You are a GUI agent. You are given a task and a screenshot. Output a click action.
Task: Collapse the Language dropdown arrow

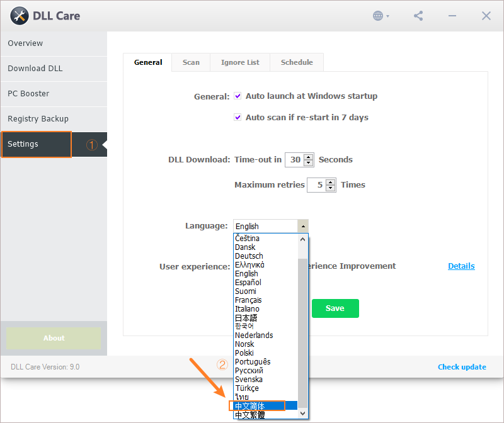pos(303,226)
